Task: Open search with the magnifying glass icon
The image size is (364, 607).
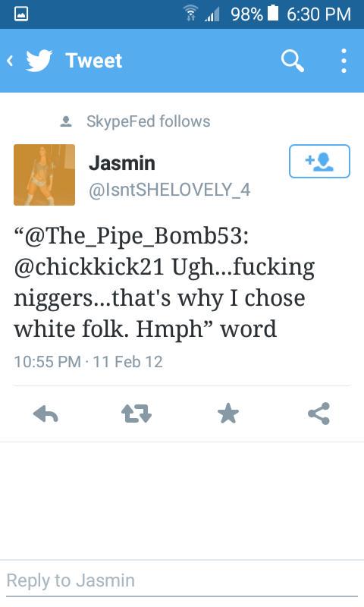Action: pos(293,61)
